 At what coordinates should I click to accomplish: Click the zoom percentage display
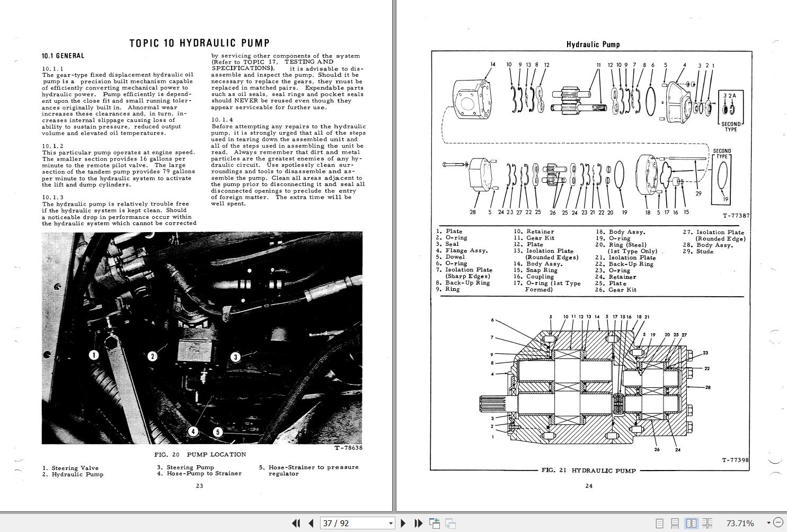(x=739, y=523)
